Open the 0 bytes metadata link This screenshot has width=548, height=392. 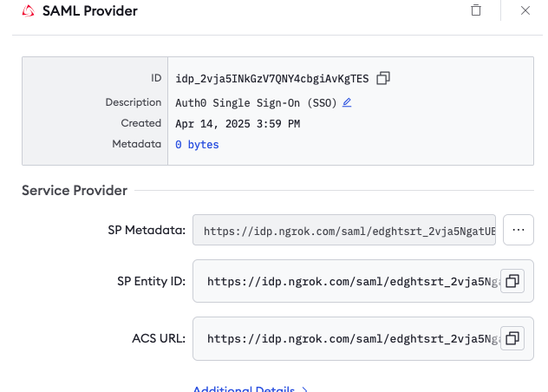coord(197,145)
